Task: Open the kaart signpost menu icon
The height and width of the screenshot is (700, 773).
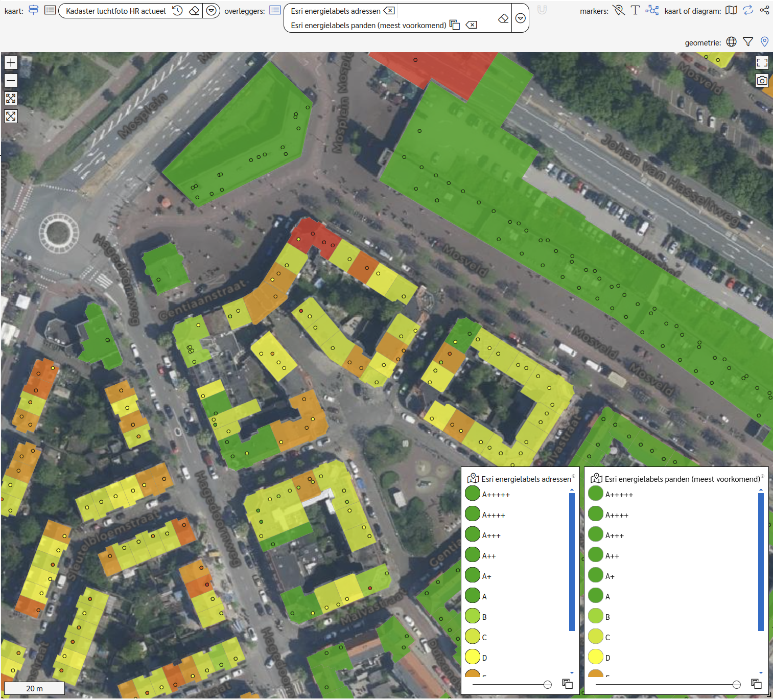Action: tap(34, 10)
